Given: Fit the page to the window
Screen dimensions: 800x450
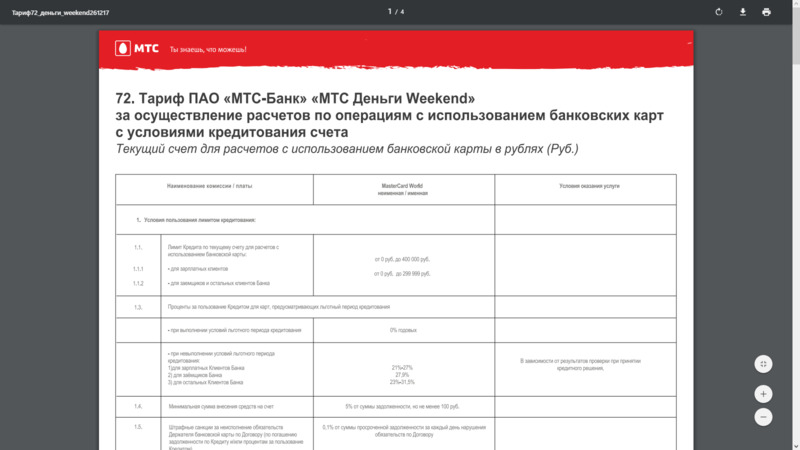Looking at the screenshot, I should click(x=763, y=364).
